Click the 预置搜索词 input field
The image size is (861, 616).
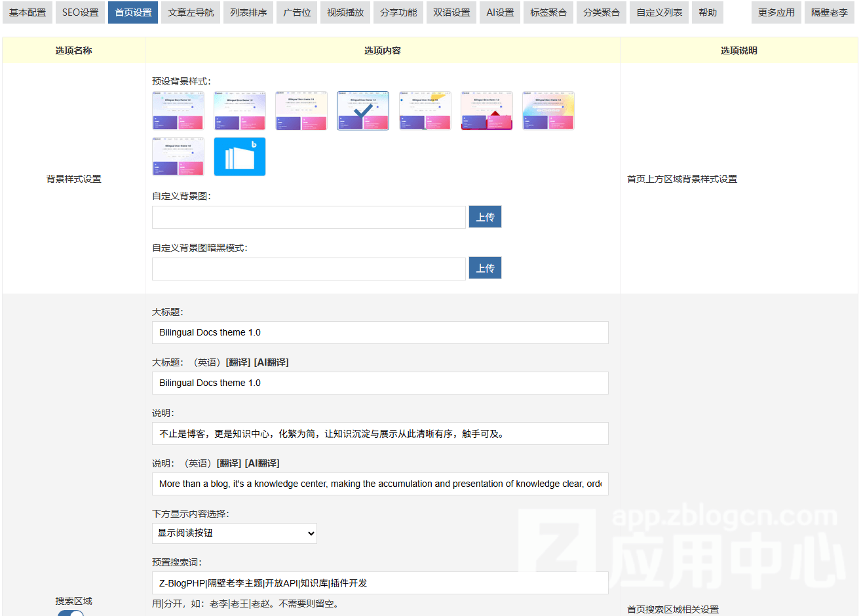click(x=380, y=583)
